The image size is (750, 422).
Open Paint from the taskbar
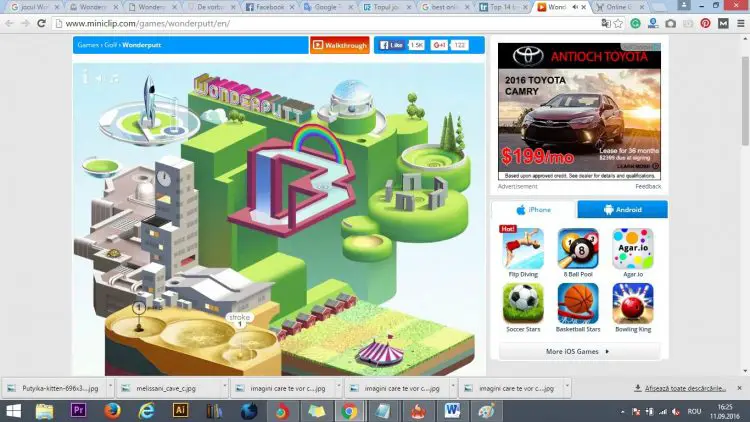(486, 411)
